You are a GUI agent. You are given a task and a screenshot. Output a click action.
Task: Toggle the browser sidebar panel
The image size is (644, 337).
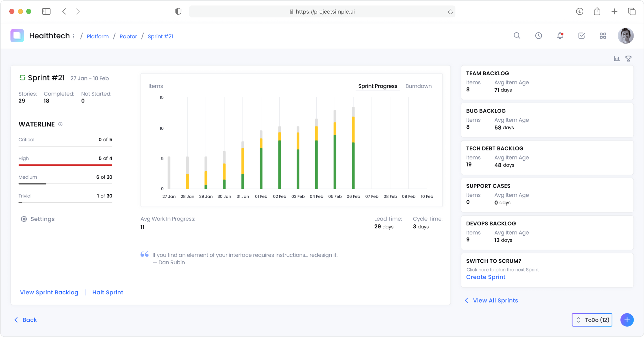coord(46,12)
